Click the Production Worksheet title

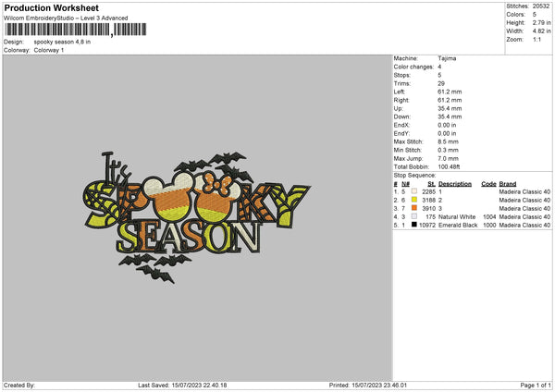(x=51, y=7)
